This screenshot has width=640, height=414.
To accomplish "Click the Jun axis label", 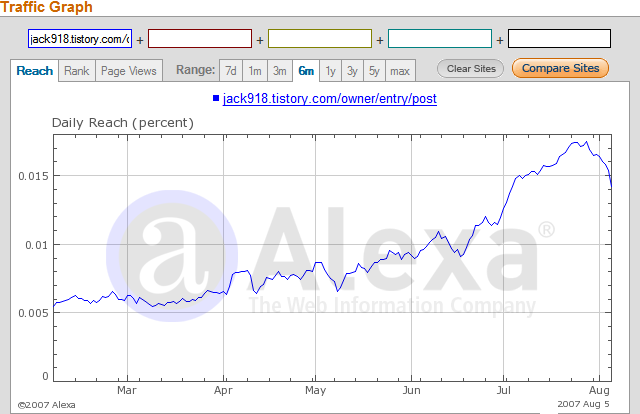I will click(411, 390).
